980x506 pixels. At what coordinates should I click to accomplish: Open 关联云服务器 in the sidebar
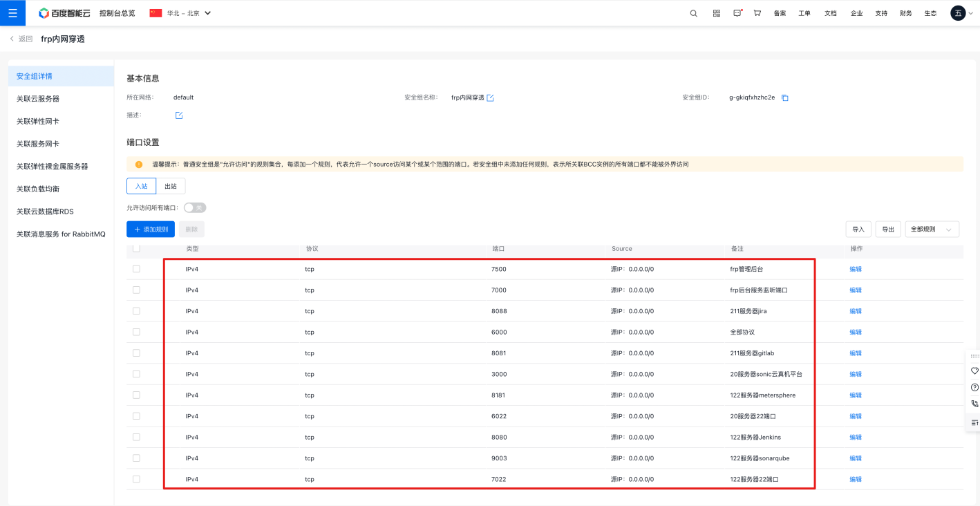tap(38, 99)
